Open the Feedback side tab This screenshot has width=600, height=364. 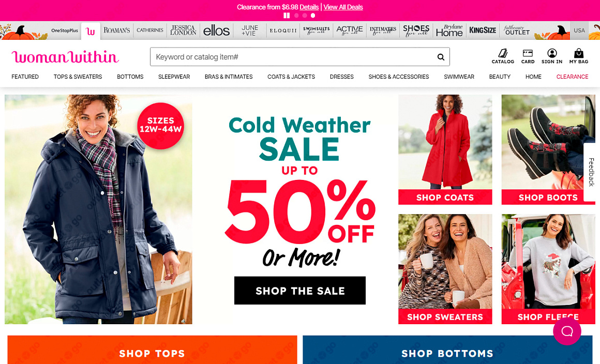pyautogui.click(x=591, y=172)
